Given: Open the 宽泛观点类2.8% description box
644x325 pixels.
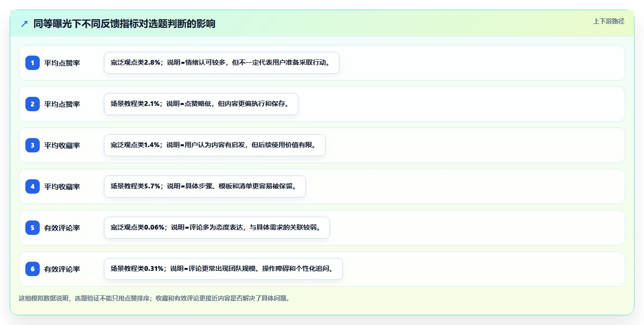Looking at the screenshot, I should click(222, 63).
